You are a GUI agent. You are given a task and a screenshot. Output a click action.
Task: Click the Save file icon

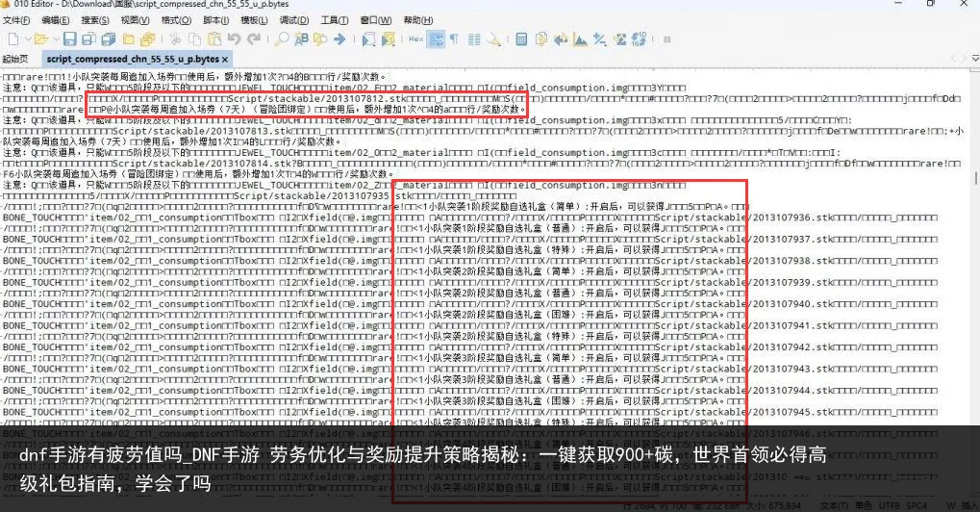coord(69,39)
